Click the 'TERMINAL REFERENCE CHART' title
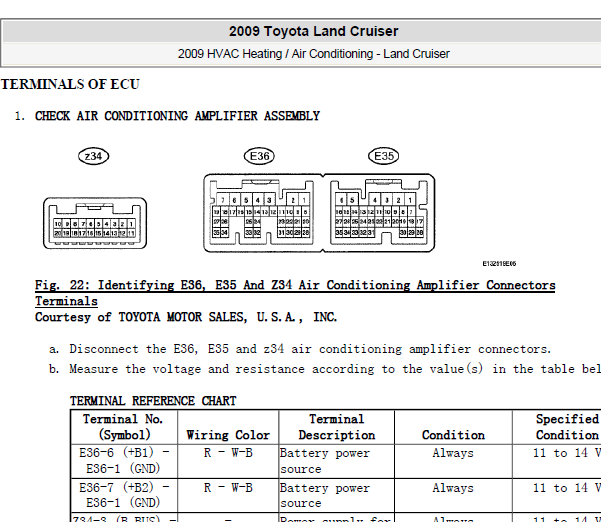 (153, 401)
